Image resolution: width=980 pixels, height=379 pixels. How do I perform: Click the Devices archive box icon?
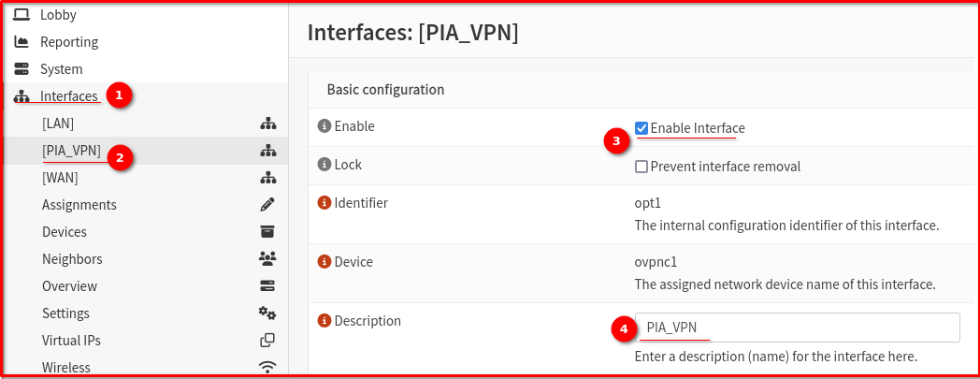coord(268,231)
